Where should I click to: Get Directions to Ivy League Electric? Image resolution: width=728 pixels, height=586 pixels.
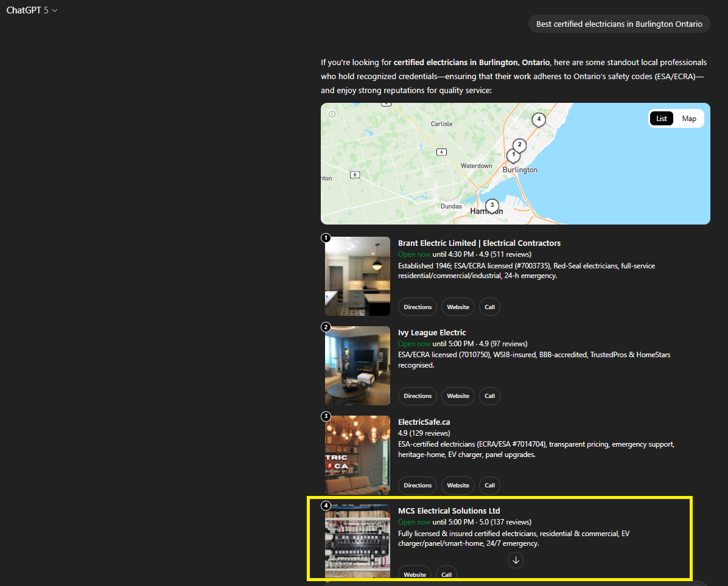[x=418, y=396]
